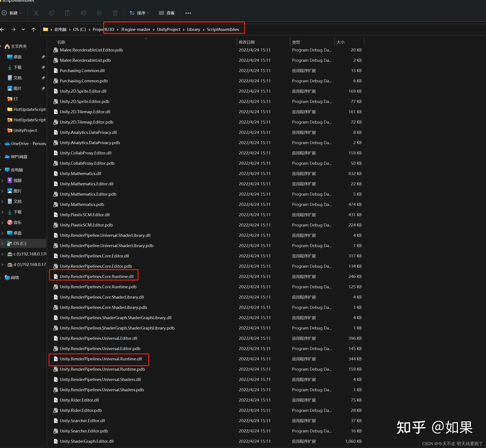
Task: Click OS (C:) in the address bar
Action: point(79,29)
